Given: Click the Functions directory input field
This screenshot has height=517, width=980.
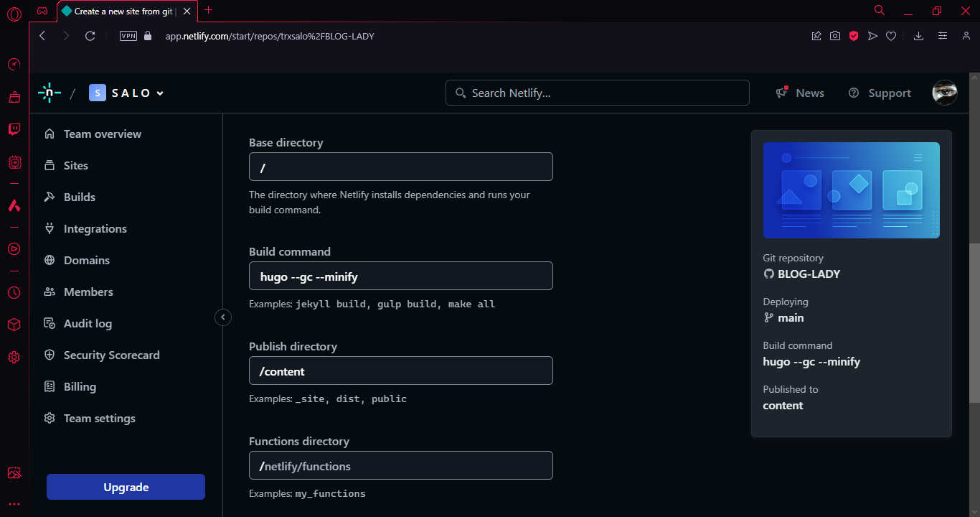Looking at the screenshot, I should (x=401, y=465).
